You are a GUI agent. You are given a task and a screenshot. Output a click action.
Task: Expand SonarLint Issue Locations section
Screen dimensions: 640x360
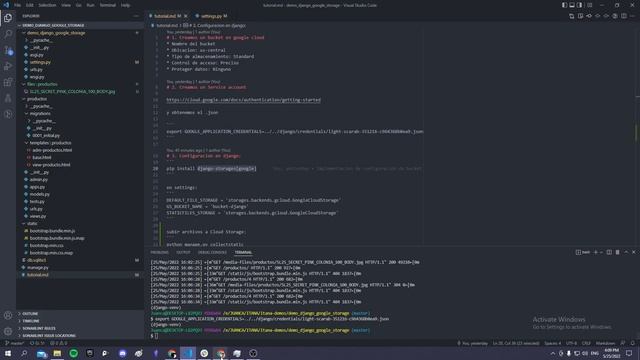(49, 336)
